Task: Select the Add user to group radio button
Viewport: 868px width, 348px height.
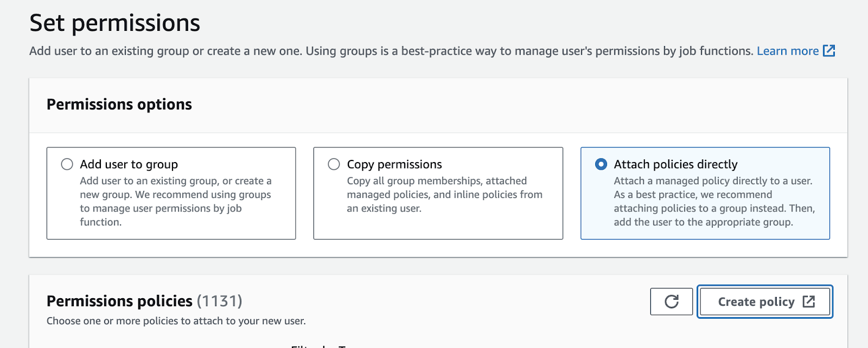Action: click(67, 164)
